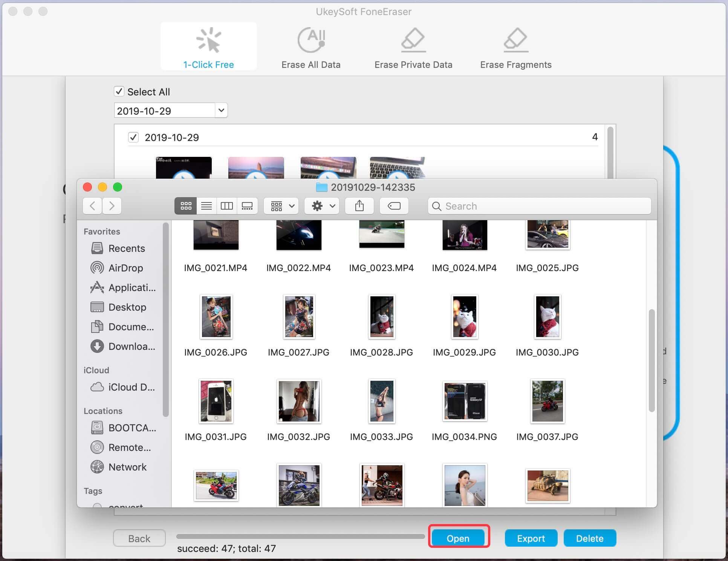Click the Open button to confirm
This screenshot has width=728, height=561.
459,538
